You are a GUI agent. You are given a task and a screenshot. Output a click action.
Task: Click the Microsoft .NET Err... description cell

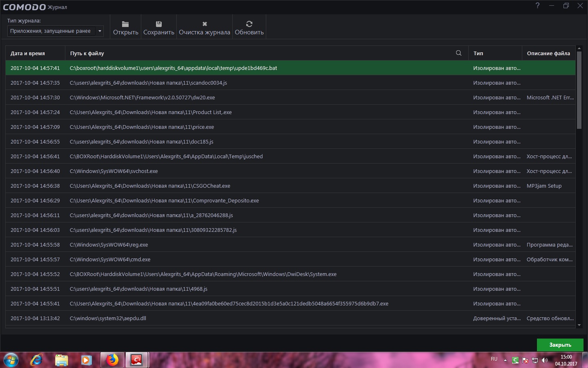(550, 98)
